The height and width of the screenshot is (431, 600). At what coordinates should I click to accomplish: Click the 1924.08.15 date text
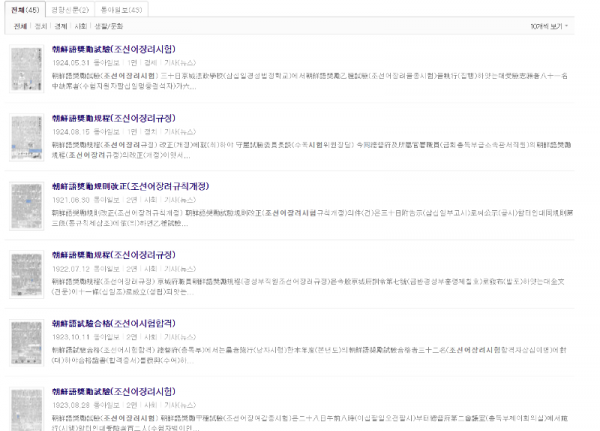click(71, 132)
